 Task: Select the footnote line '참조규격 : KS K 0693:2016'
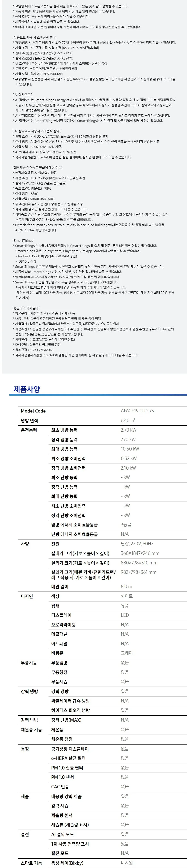[33, 350]
